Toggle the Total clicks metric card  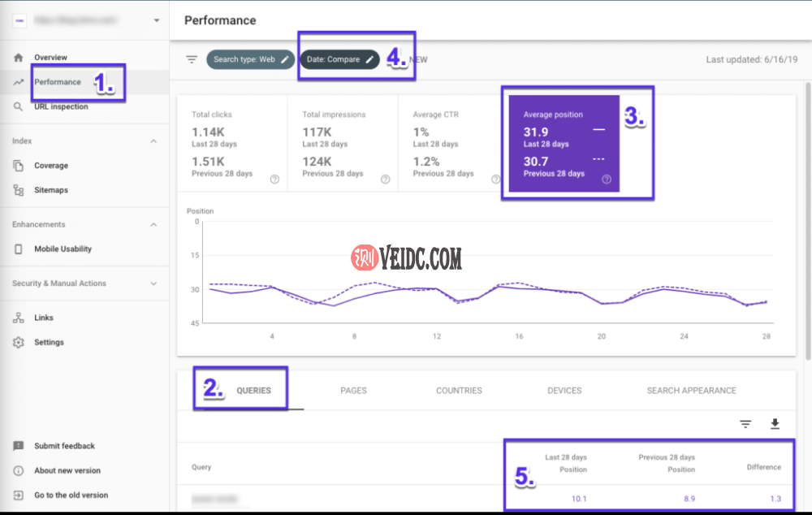coord(231,144)
